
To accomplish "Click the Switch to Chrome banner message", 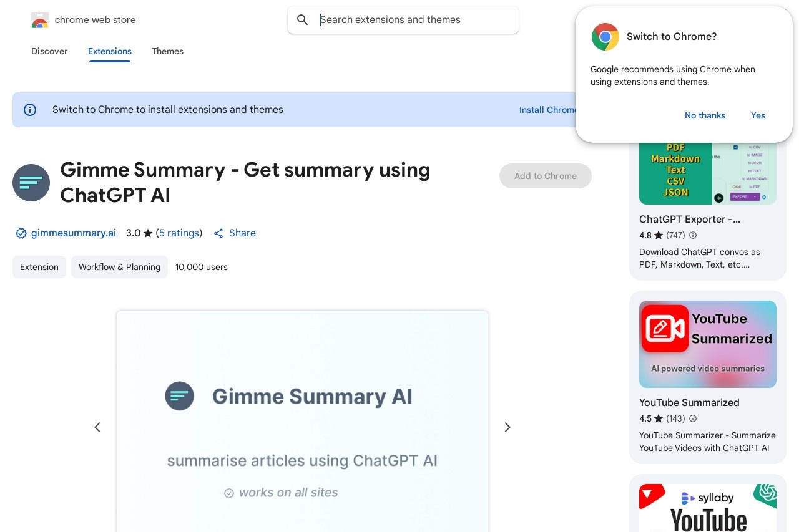I will pyautogui.click(x=168, y=110).
